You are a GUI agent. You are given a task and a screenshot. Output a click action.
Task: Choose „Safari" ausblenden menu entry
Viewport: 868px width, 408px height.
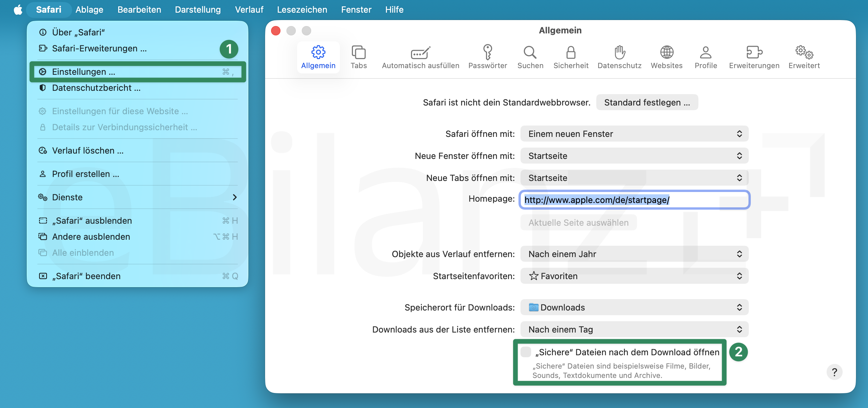coord(138,221)
